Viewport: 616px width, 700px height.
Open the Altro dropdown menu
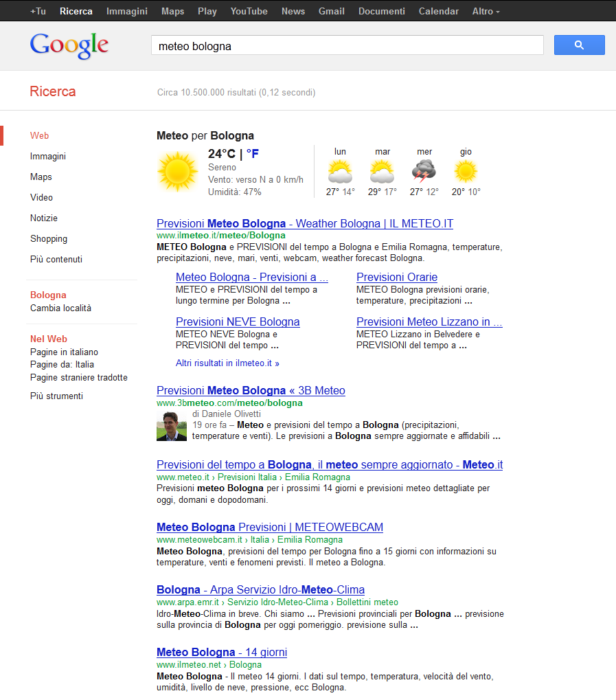[486, 11]
